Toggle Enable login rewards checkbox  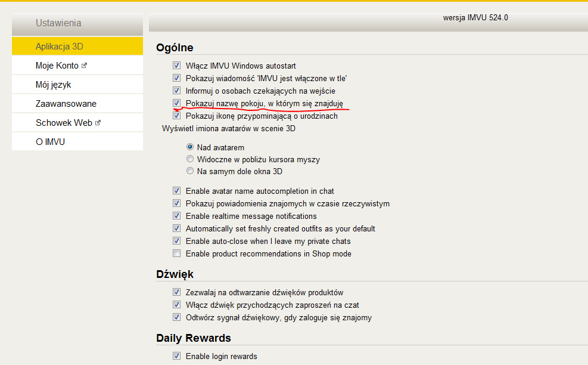coord(176,355)
